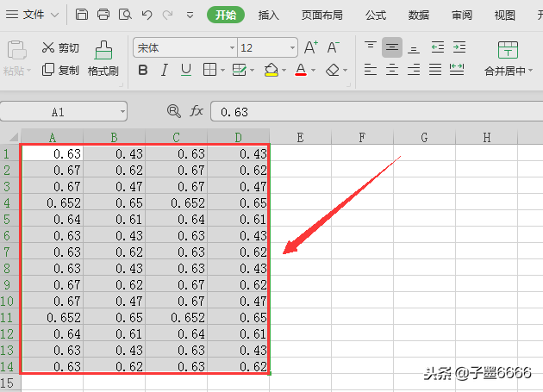Select column A header
Image resolution: width=543 pixels, height=392 pixels.
pyautogui.click(x=53, y=137)
